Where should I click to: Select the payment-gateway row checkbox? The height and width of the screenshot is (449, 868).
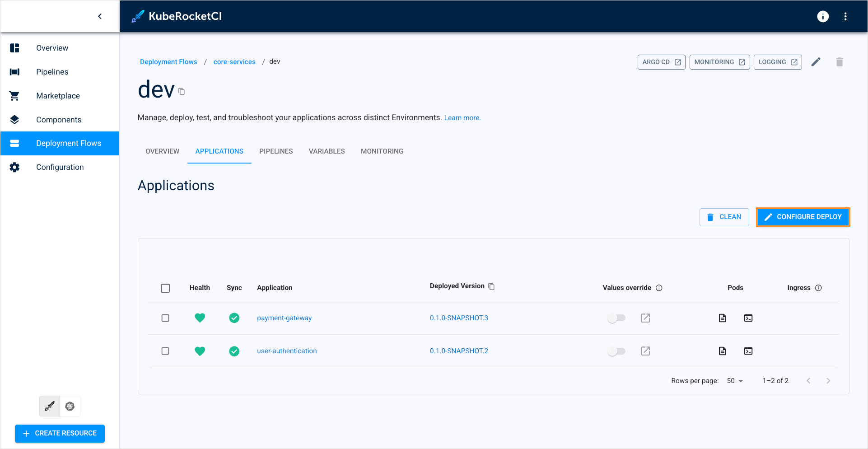[165, 318]
